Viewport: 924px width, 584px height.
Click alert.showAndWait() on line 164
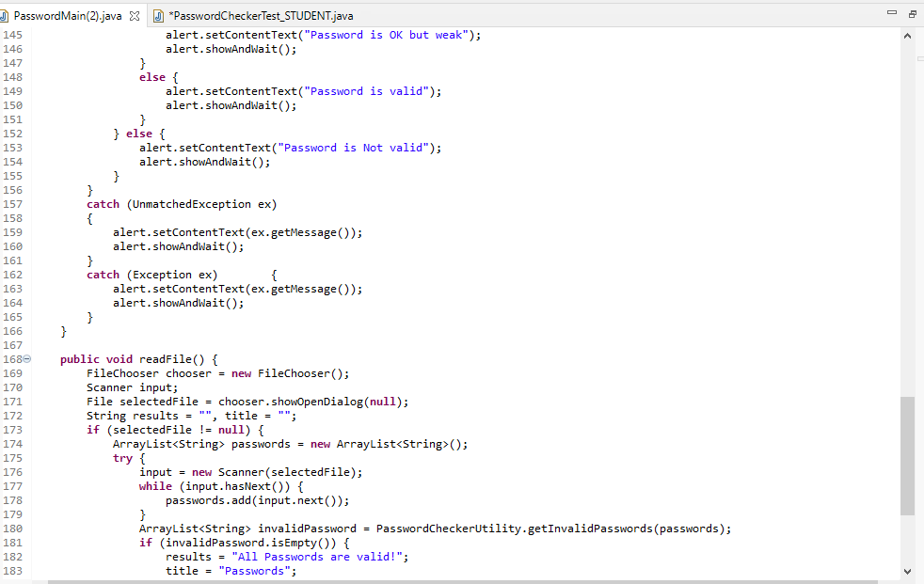click(x=178, y=303)
